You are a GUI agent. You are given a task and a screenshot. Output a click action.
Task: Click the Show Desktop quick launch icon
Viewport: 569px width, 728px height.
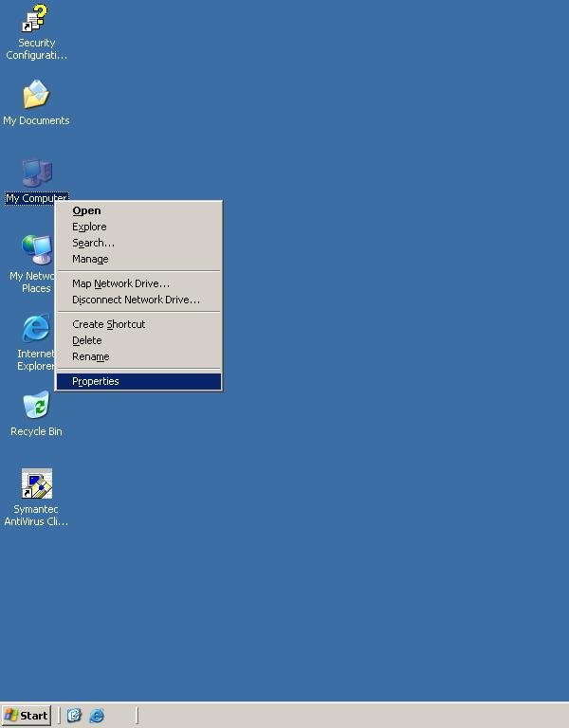74,715
